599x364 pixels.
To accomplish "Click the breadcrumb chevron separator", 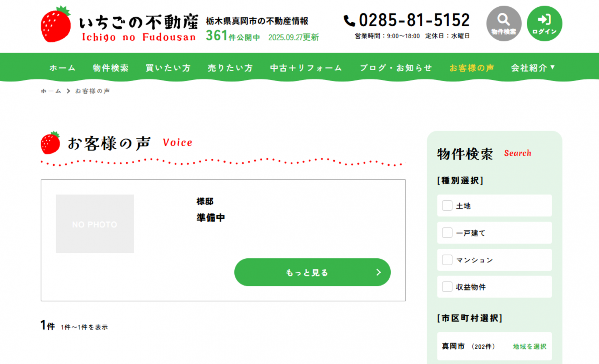I will click(x=68, y=91).
